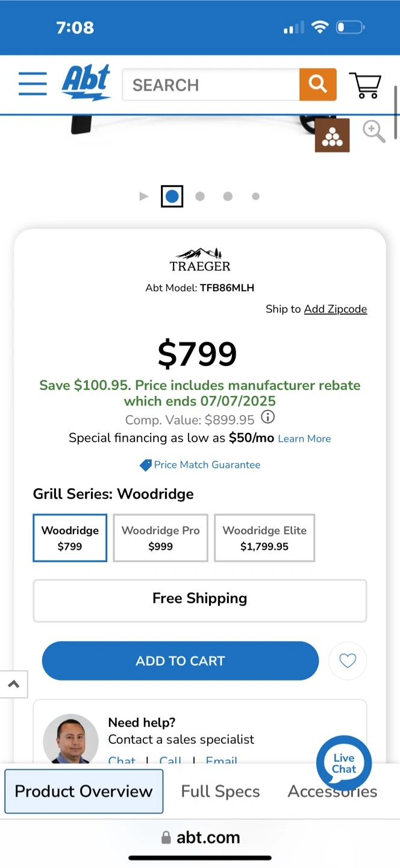Open the Live Chat bubble
400x868 pixels.
click(x=344, y=763)
